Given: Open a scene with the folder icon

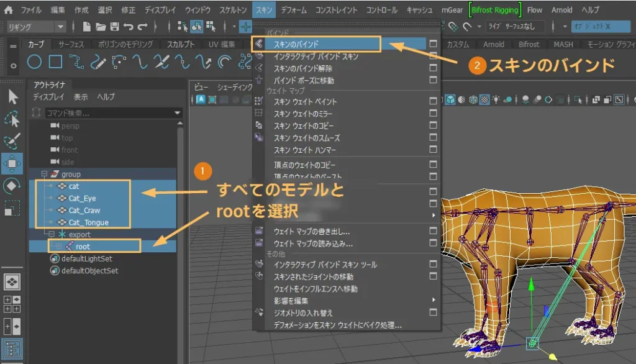Looking at the screenshot, I should pyautogui.click(x=101, y=27).
